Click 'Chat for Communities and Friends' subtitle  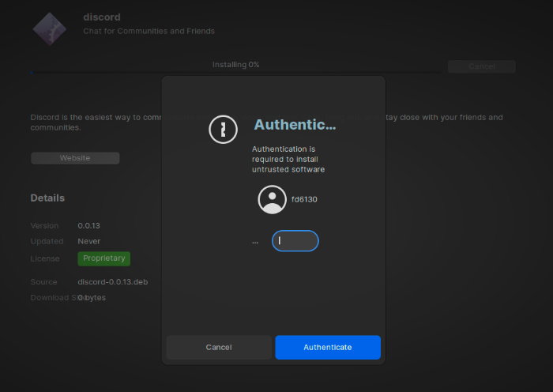[149, 31]
